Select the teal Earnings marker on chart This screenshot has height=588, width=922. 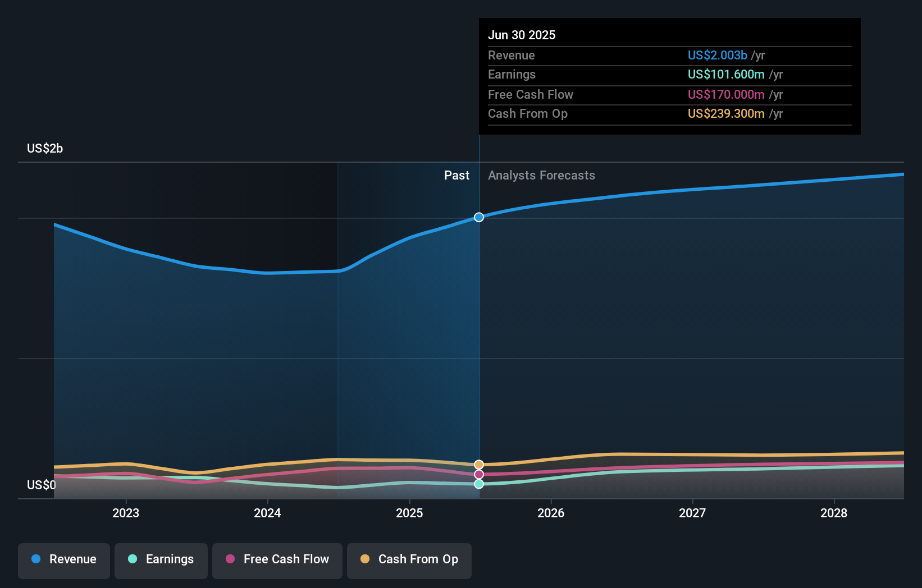click(x=478, y=484)
